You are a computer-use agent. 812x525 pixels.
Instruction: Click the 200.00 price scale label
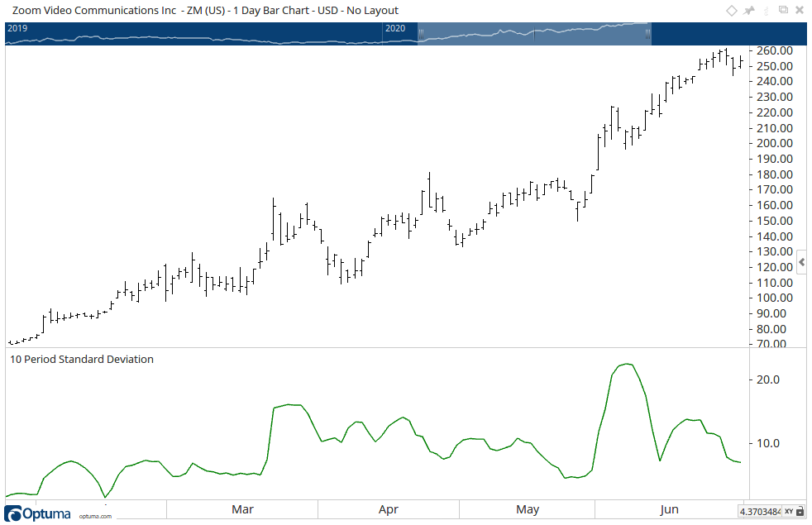775,143
